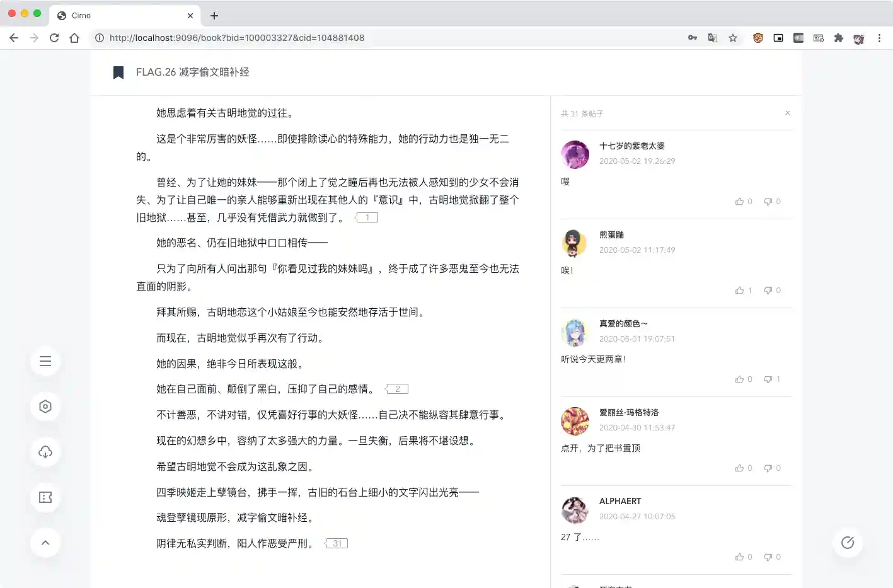Close the comments panel

[x=787, y=113]
